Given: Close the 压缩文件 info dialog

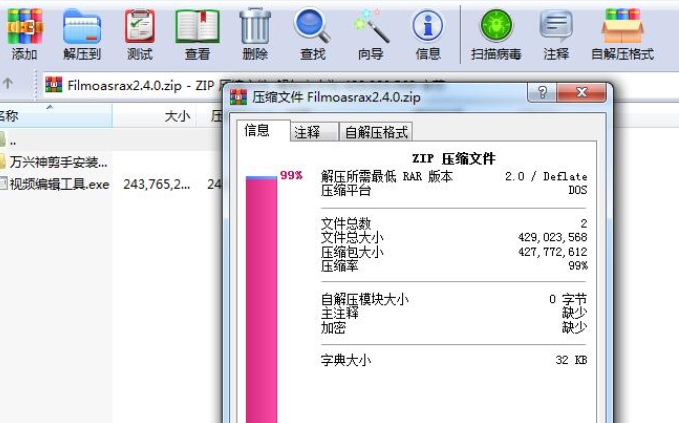Looking at the screenshot, I should click(581, 92).
